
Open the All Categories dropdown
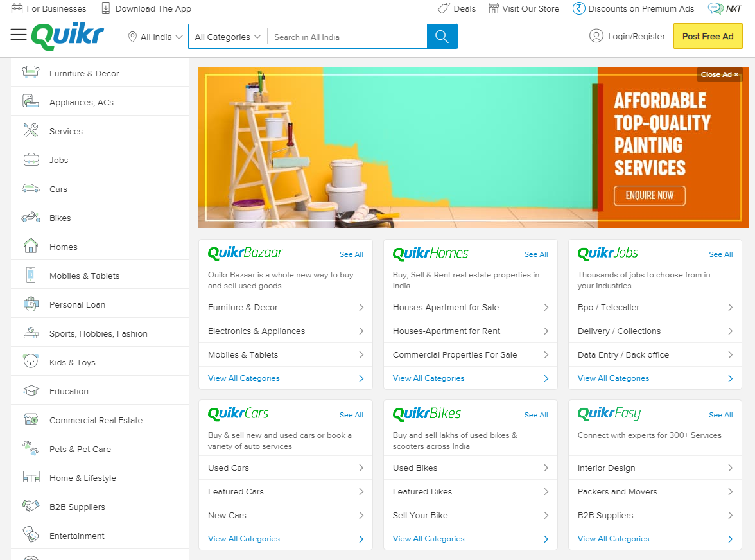pyautogui.click(x=227, y=37)
